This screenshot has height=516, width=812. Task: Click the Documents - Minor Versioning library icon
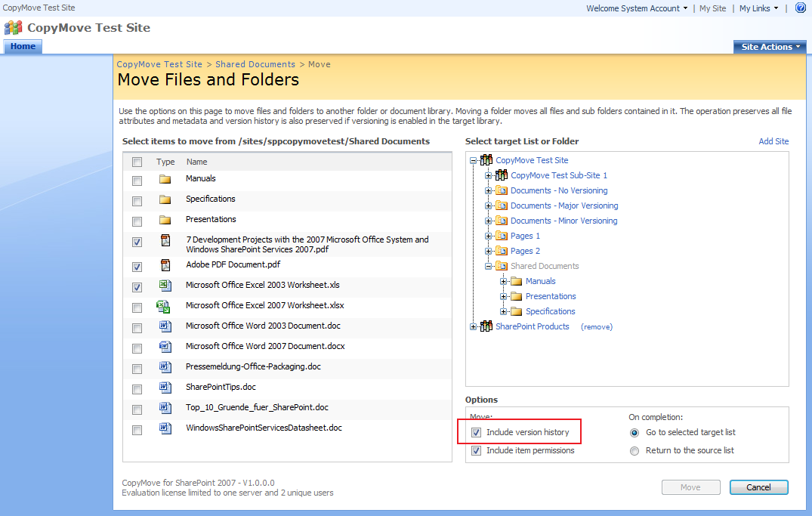pyautogui.click(x=502, y=220)
